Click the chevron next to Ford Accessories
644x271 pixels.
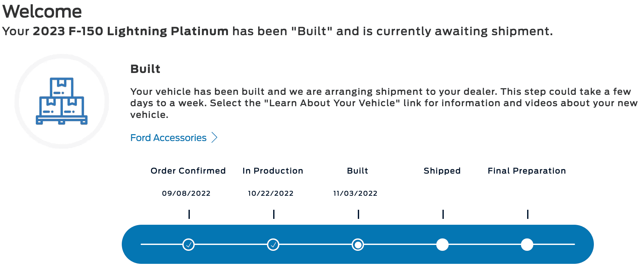(214, 137)
